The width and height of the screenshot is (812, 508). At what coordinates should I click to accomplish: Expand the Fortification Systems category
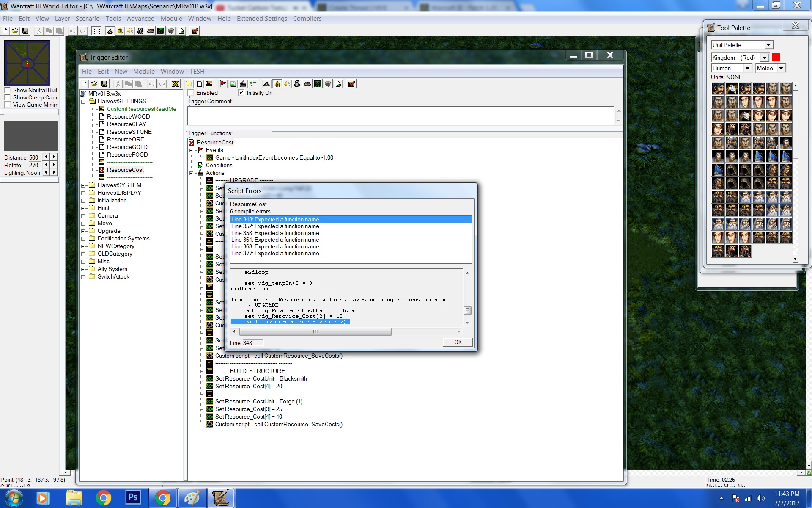click(83, 239)
